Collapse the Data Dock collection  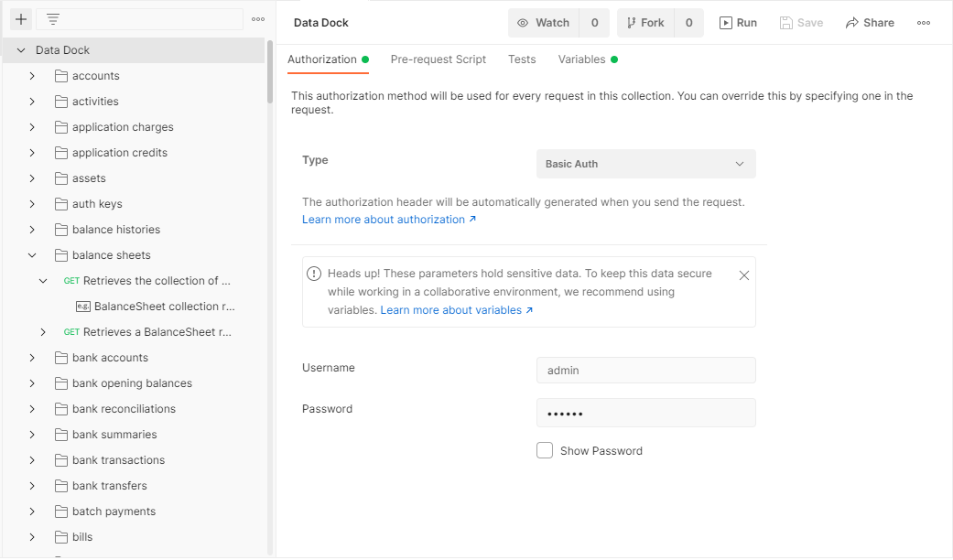(x=21, y=50)
